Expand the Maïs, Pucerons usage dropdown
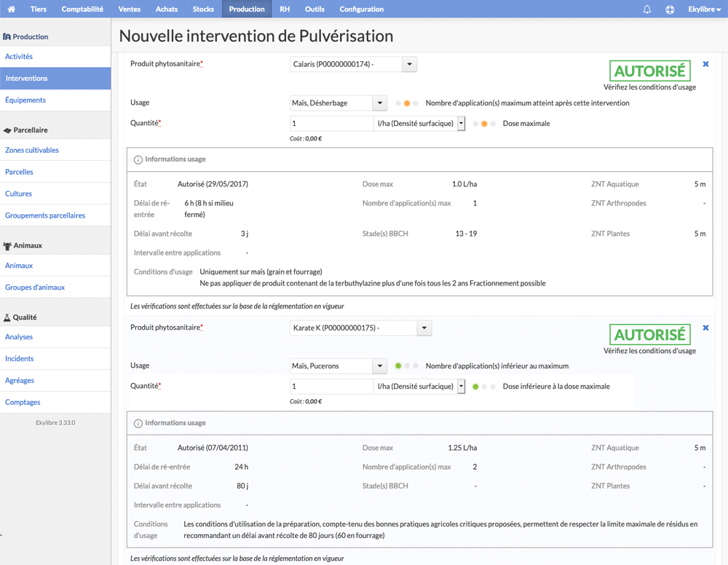Image resolution: width=728 pixels, height=565 pixels. click(x=380, y=366)
